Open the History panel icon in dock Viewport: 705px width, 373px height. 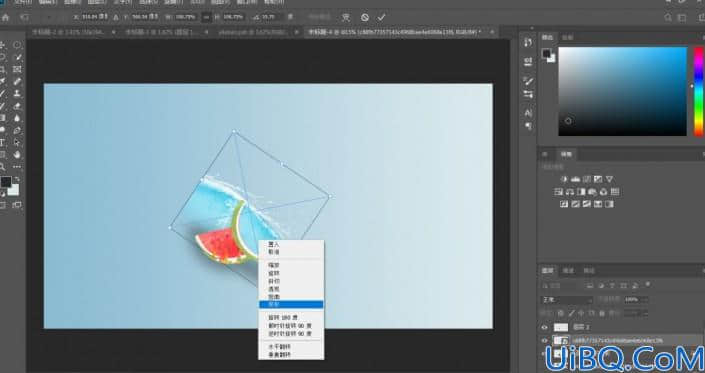coord(528,43)
